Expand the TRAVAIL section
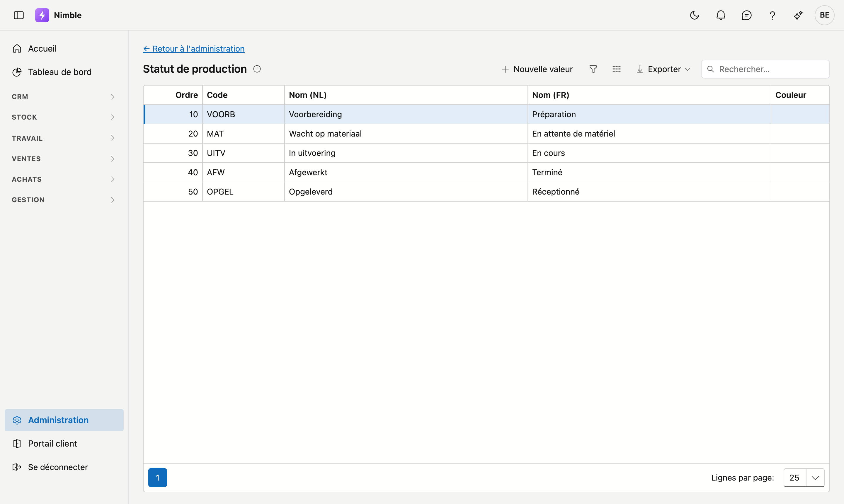Image resolution: width=844 pixels, height=504 pixels. [x=64, y=138]
